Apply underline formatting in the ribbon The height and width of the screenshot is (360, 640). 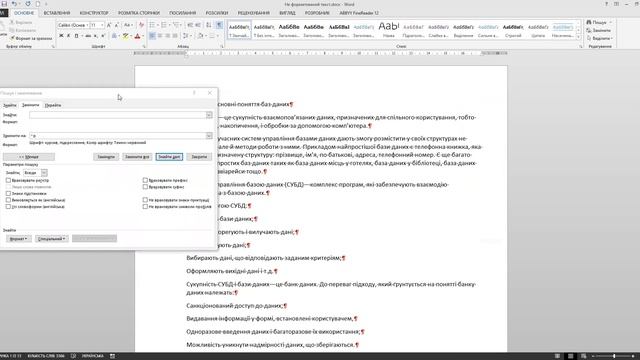(x=76, y=36)
